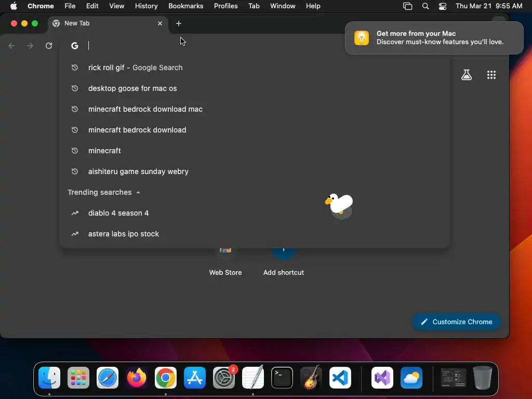The width and height of the screenshot is (532, 399).
Task: Open TextEdit from the dock
Action: tap(253, 378)
